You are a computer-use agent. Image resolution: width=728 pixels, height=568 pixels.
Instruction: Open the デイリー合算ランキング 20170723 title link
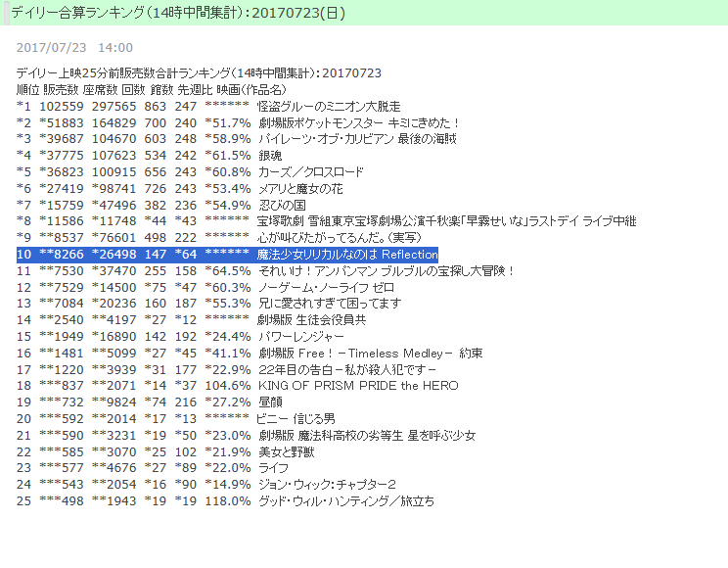click(x=178, y=13)
